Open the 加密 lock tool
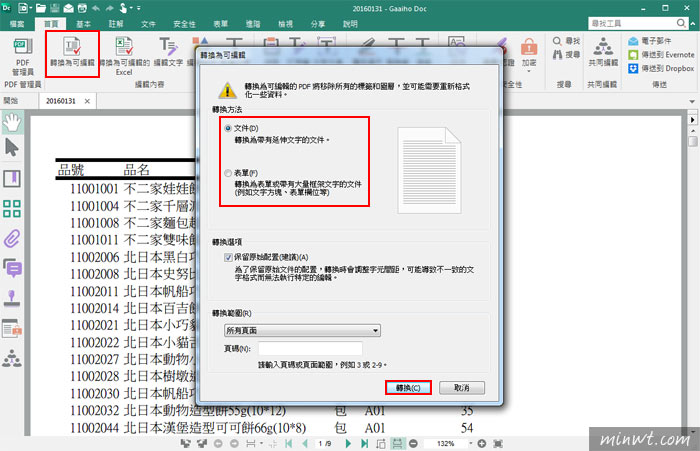700x451 pixels. click(529, 53)
